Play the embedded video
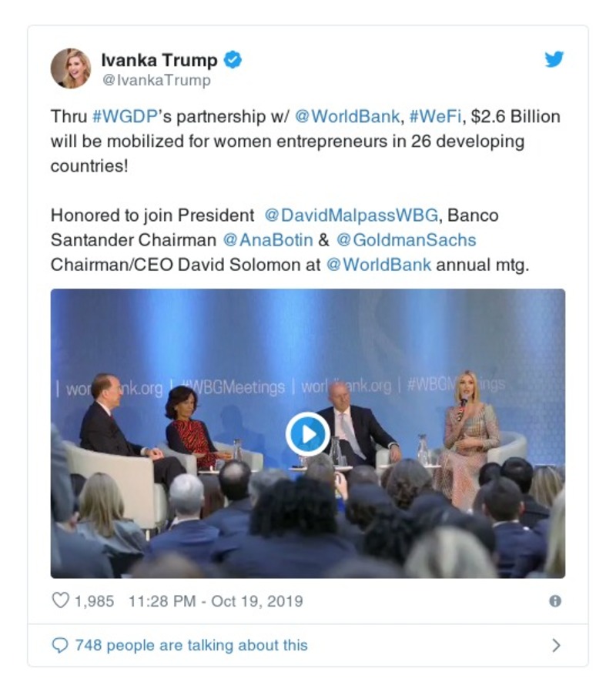The image size is (616, 692). coord(308,434)
